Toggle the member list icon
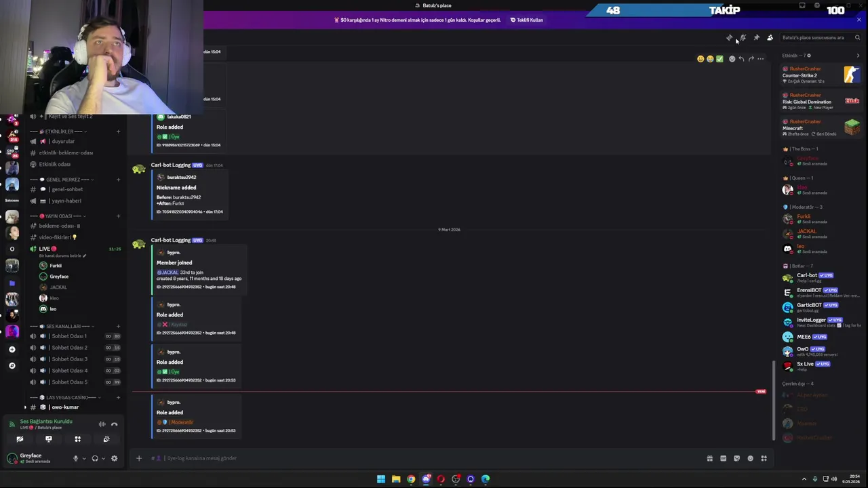This screenshot has height=488, width=868. click(770, 38)
